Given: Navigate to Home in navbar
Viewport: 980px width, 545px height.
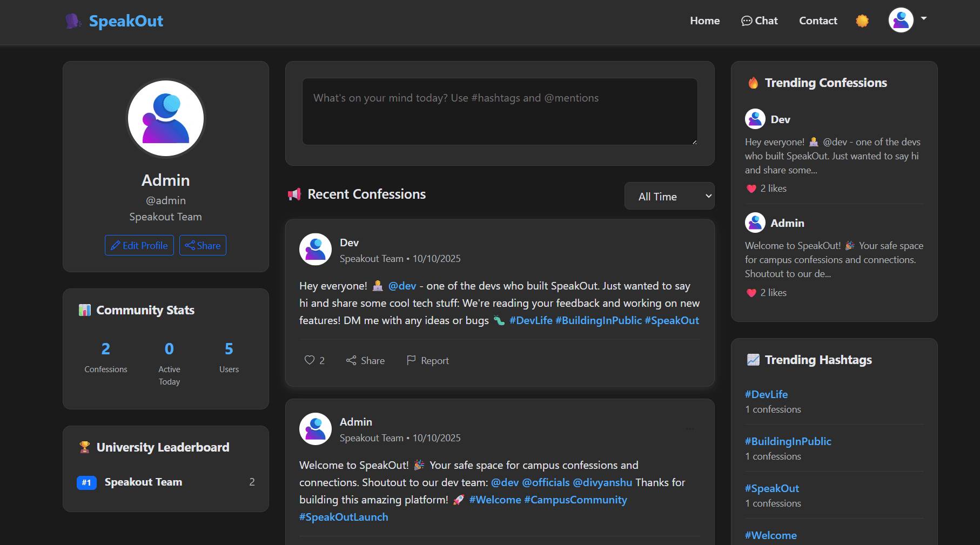Looking at the screenshot, I should point(704,21).
